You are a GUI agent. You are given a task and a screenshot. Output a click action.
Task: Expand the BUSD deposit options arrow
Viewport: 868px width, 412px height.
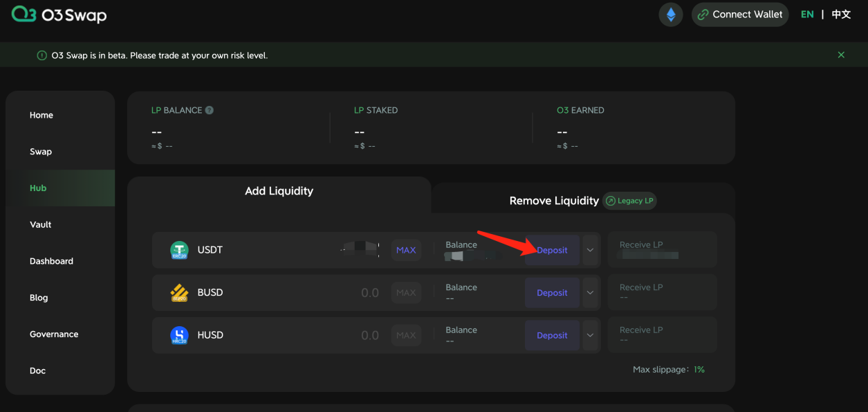tap(590, 293)
